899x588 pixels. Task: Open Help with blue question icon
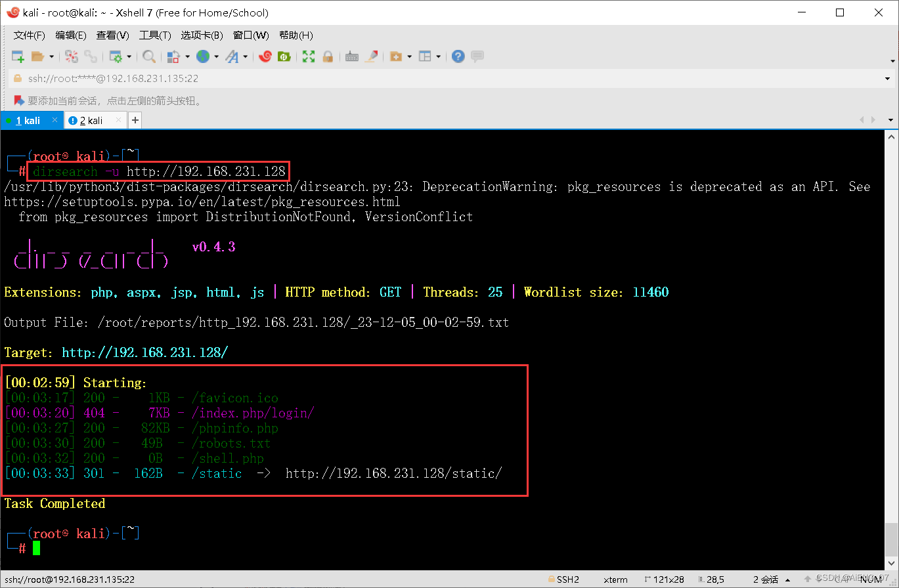(458, 56)
